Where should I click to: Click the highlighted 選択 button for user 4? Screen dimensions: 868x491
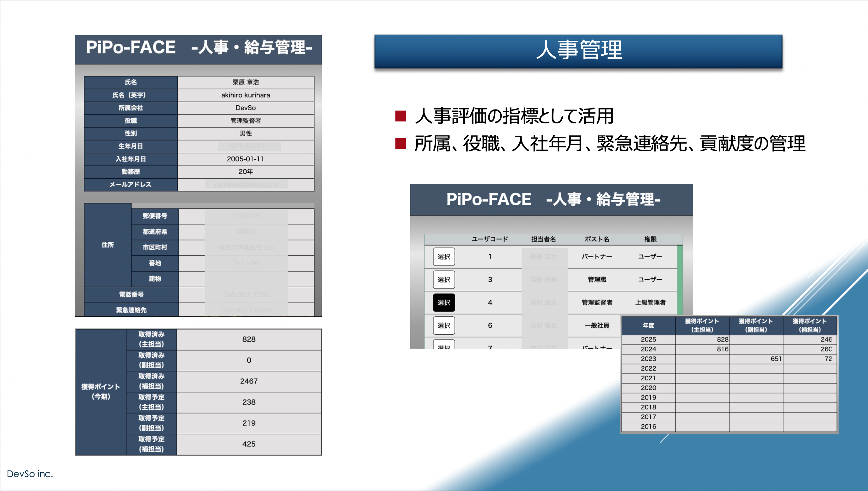pos(444,302)
